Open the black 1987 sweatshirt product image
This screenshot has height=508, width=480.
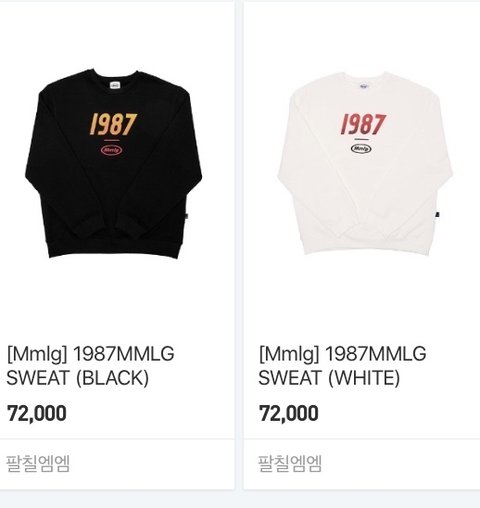(113, 163)
